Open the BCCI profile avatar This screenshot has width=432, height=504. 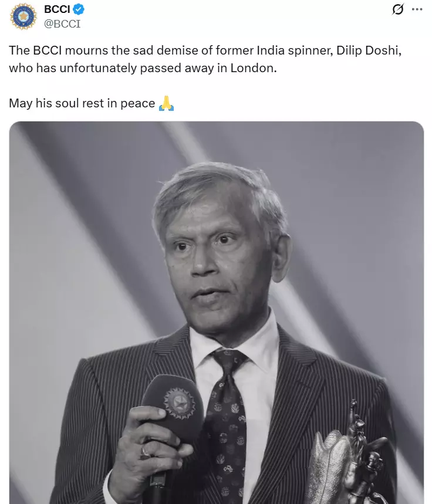click(x=23, y=16)
